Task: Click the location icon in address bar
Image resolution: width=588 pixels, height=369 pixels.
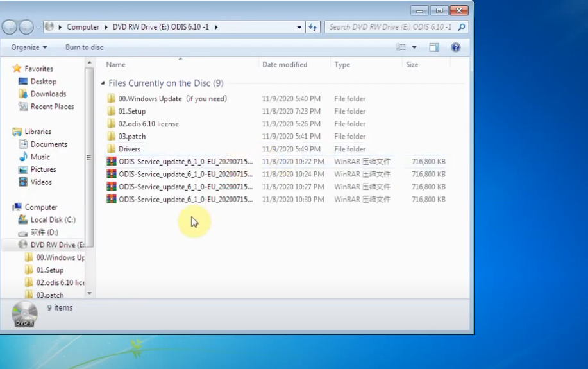Action: 49,27
